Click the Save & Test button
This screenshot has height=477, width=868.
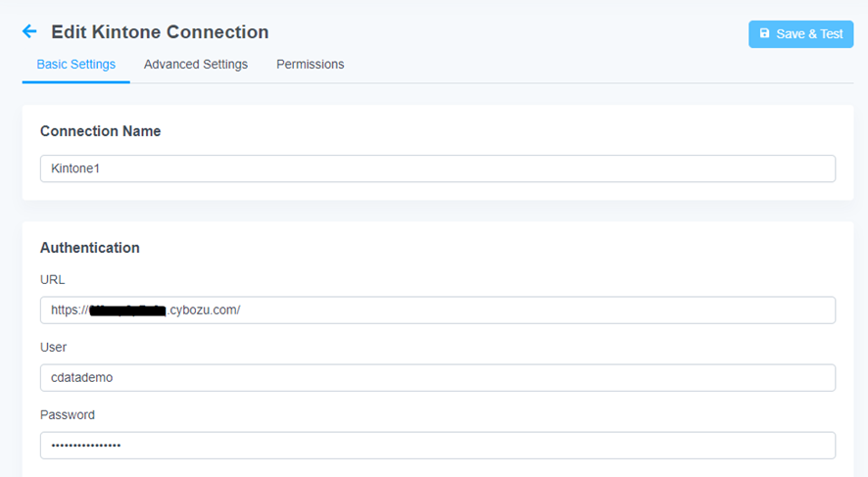coord(800,34)
